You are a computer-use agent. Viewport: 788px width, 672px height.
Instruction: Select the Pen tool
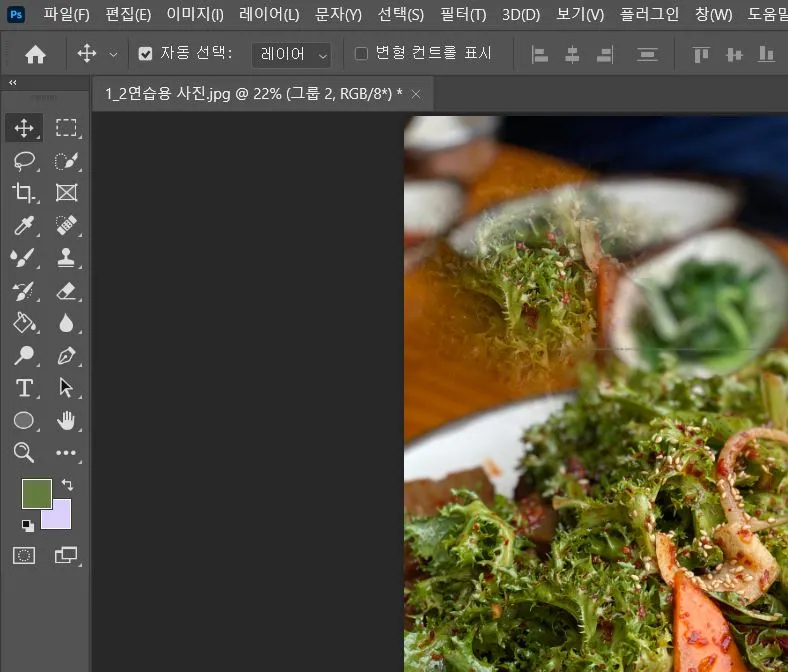click(66, 355)
